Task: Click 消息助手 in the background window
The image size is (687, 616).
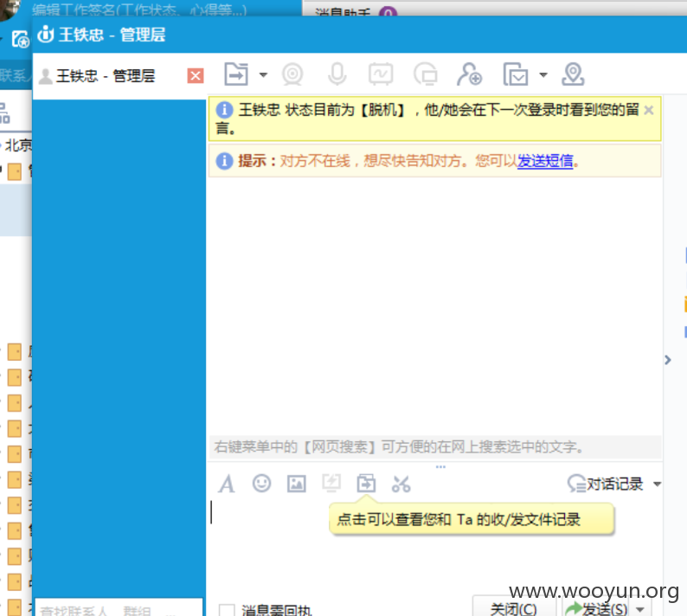Action: 343,12
